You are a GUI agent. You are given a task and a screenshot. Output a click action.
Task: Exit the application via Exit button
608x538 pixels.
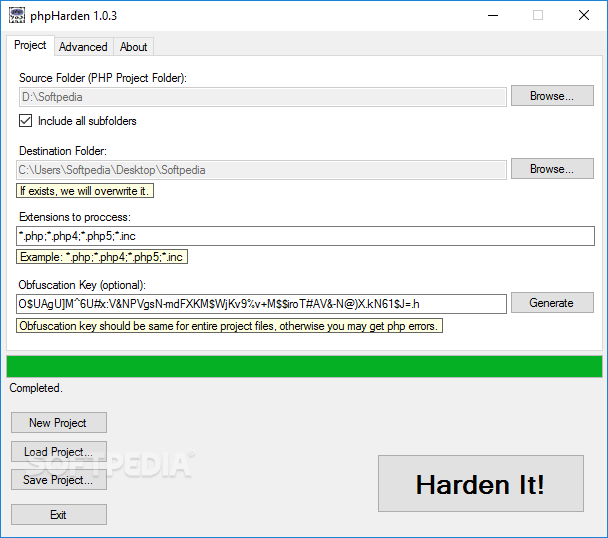tap(59, 515)
